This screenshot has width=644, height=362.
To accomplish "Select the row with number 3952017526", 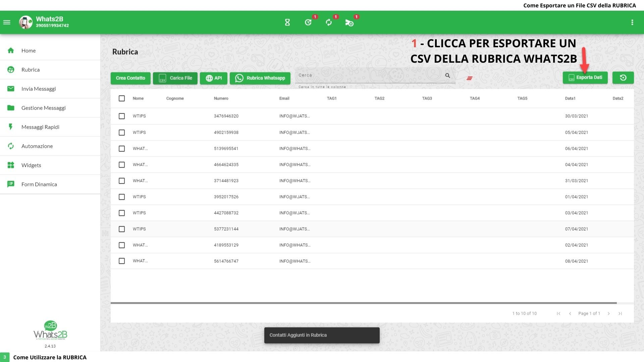I will coord(122,197).
